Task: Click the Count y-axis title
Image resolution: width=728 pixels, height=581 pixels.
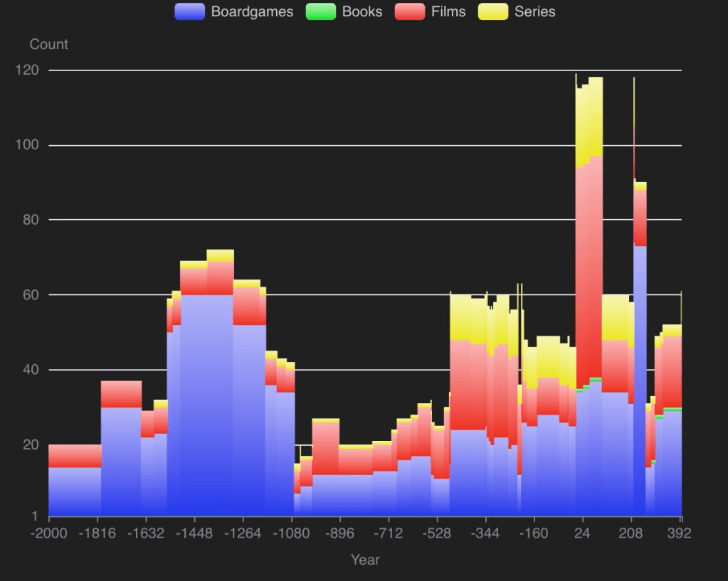Action: pos(48,44)
